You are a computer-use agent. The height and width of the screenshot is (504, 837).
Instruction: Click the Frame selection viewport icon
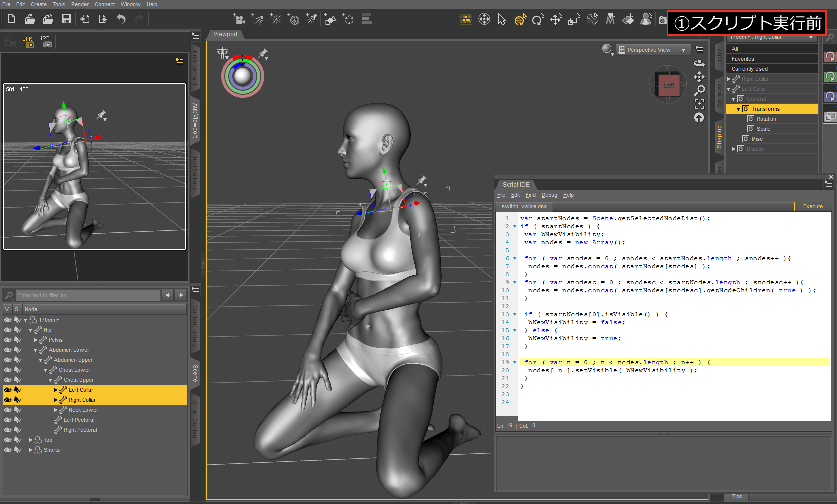699,104
